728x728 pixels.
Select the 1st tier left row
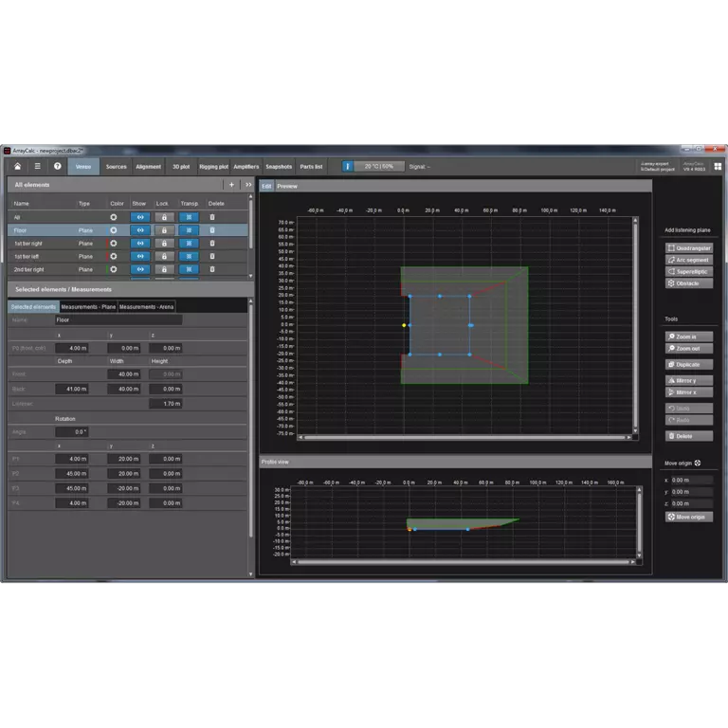point(127,256)
